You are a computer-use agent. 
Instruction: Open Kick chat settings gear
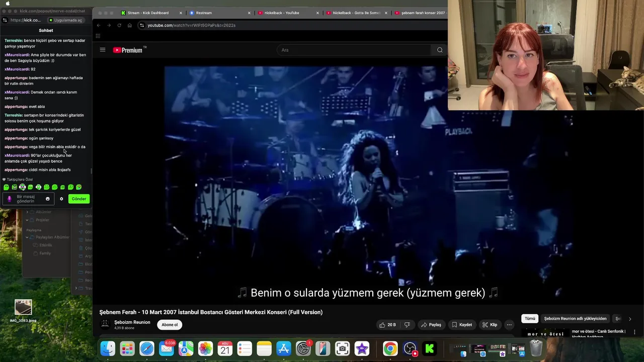click(61, 199)
